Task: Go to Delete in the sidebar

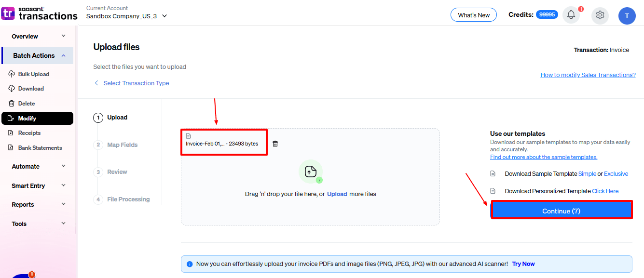Action: click(x=27, y=104)
